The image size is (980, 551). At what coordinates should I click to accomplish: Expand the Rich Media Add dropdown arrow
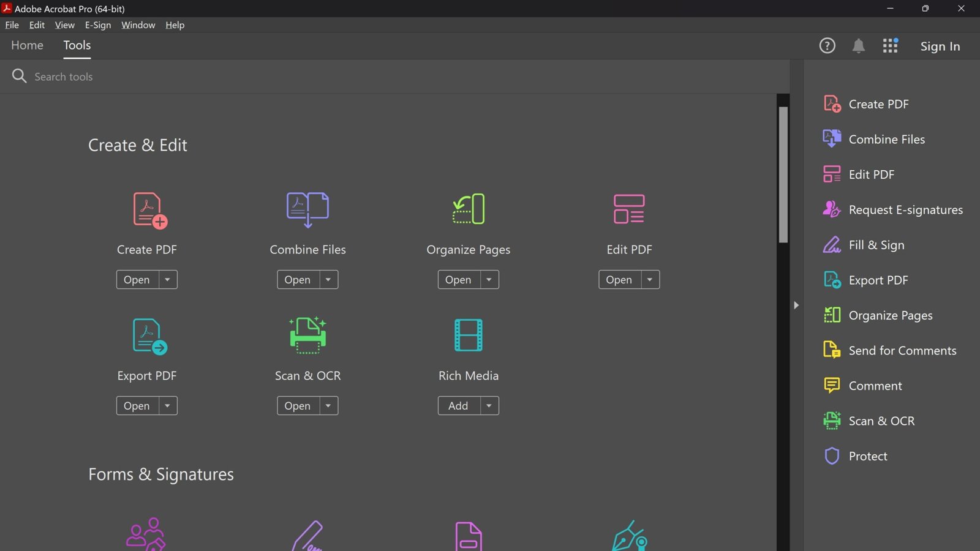click(489, 405)
